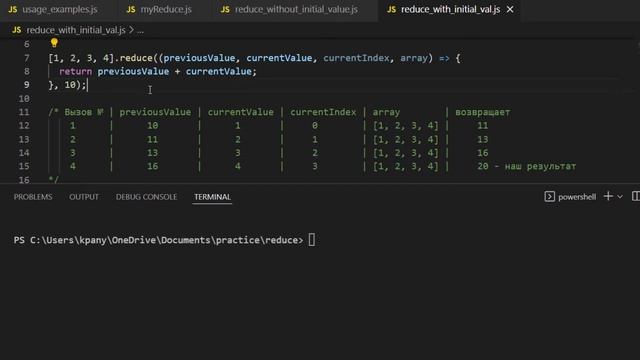
Task: Click currentIndex parameter in line 7
Action: tap(356, 58)
